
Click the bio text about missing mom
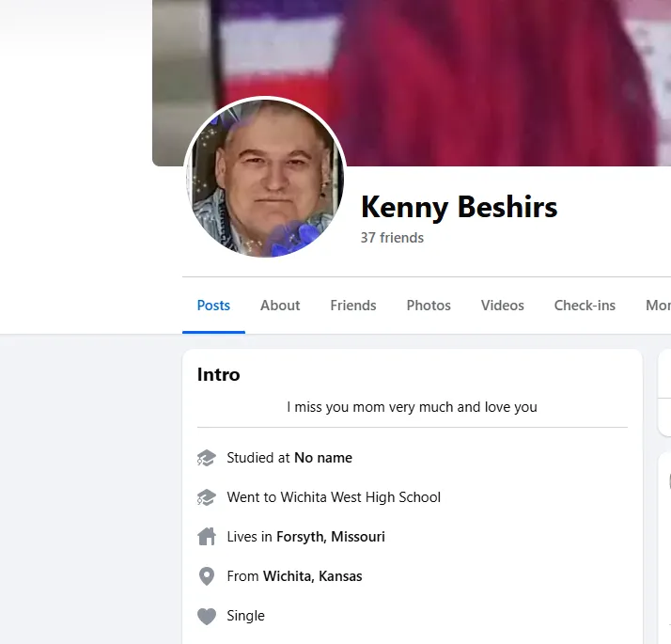coord(413,407)
